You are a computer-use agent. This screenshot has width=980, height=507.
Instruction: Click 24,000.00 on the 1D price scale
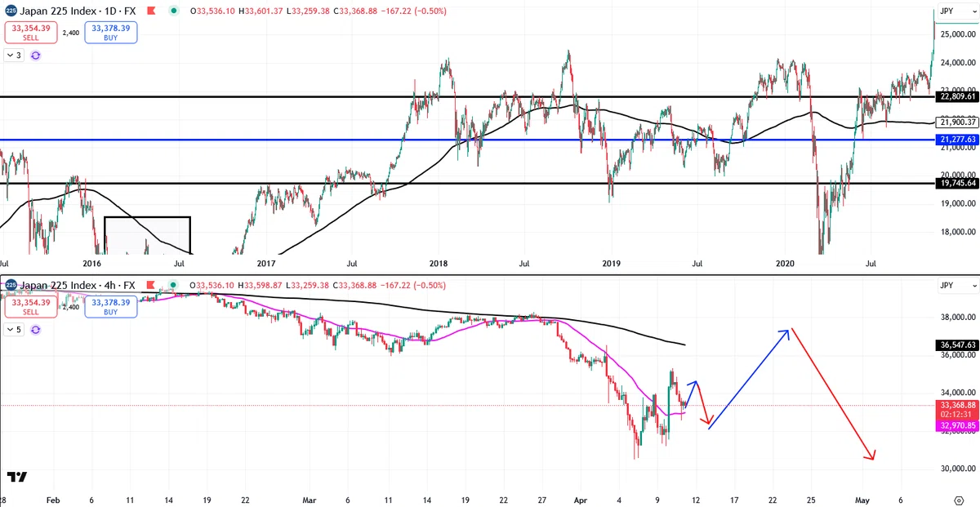click(959, 63)
